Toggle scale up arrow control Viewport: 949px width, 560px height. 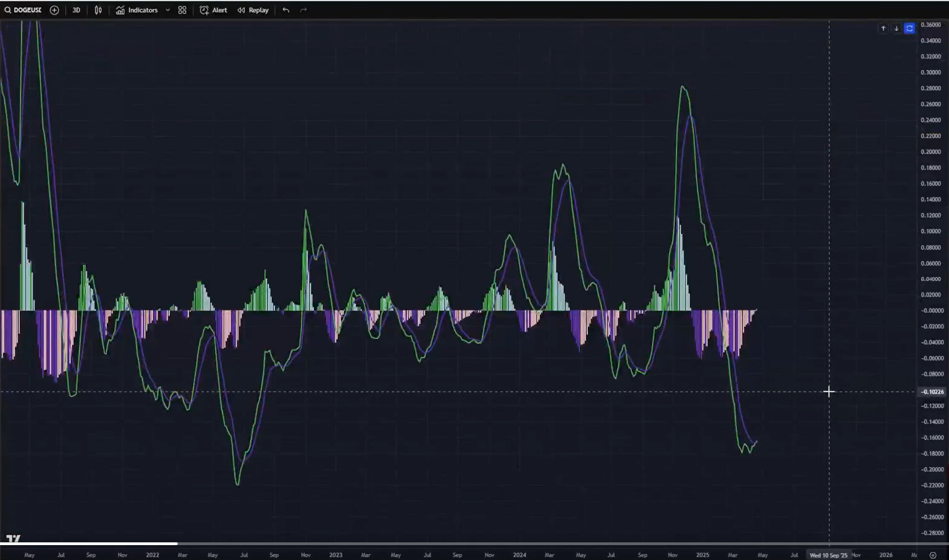click(x=883, y=28)
